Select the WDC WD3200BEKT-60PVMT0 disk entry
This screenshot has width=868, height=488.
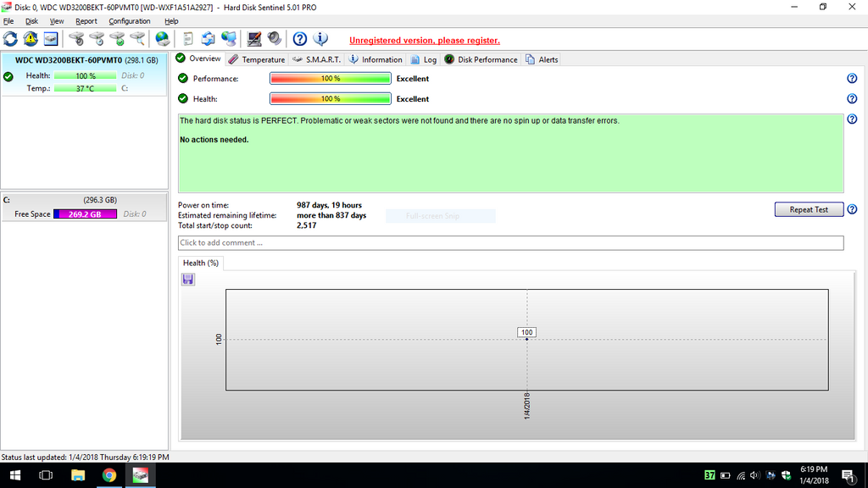coord(84,75)
